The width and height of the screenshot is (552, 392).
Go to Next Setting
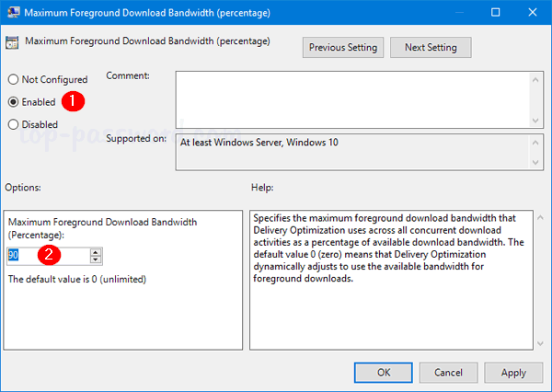click(430, 47)
